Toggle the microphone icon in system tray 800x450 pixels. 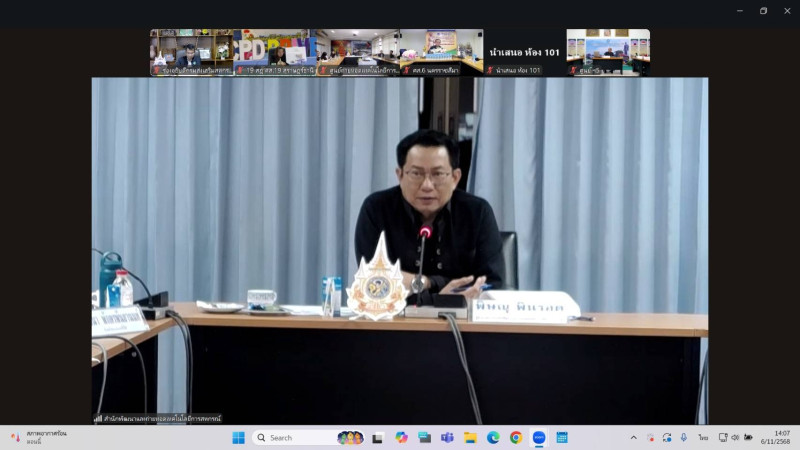pos(684,438)
